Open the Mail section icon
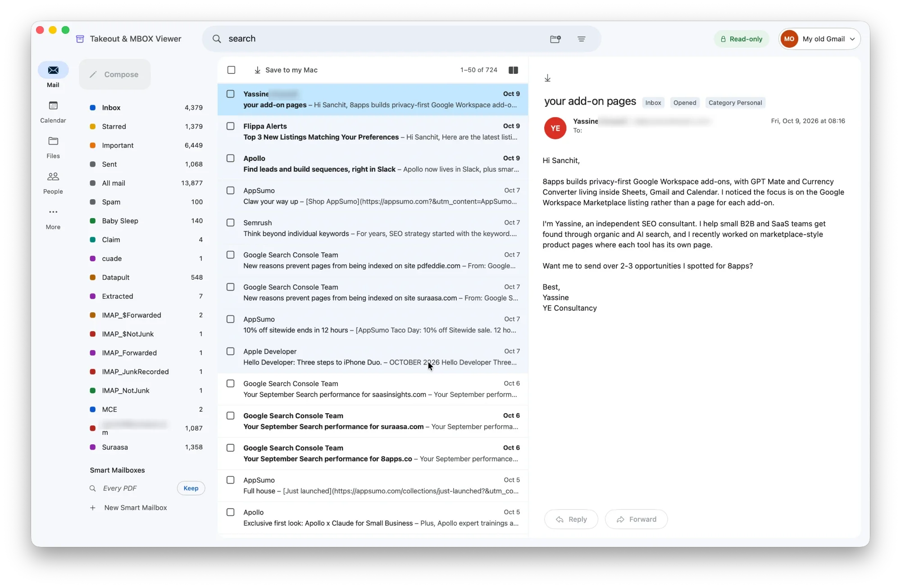 53,70
